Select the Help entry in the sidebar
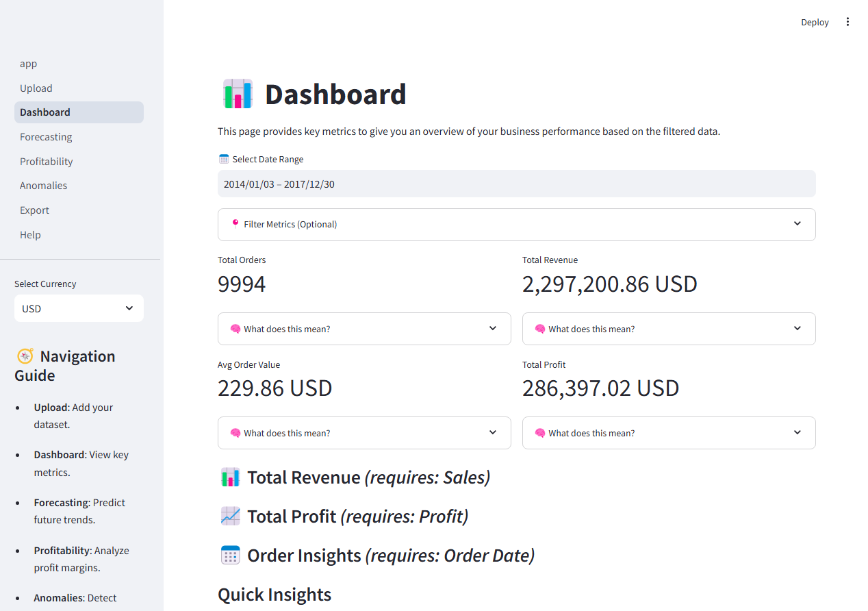The width and height of the screenshot is (868, 611). [30, 234]
